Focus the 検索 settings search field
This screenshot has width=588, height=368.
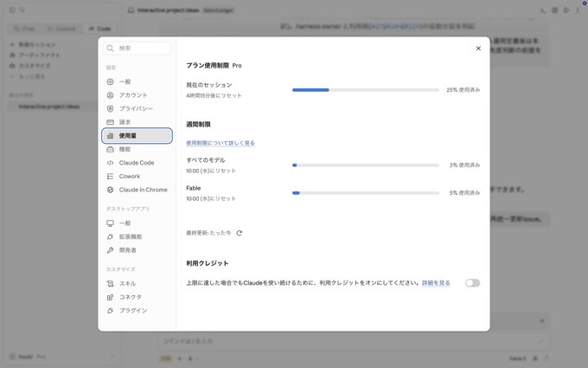click(137, 48)
